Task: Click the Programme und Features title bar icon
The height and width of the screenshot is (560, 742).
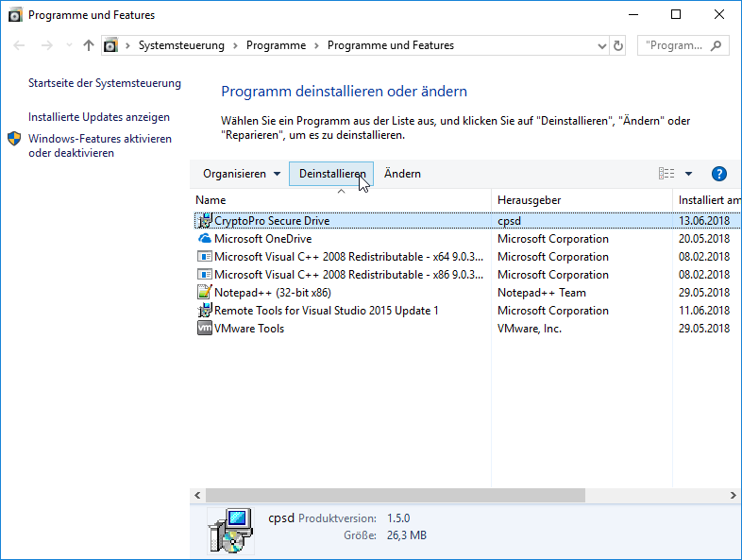Action: pyautogui.click(x=15, y=15)
